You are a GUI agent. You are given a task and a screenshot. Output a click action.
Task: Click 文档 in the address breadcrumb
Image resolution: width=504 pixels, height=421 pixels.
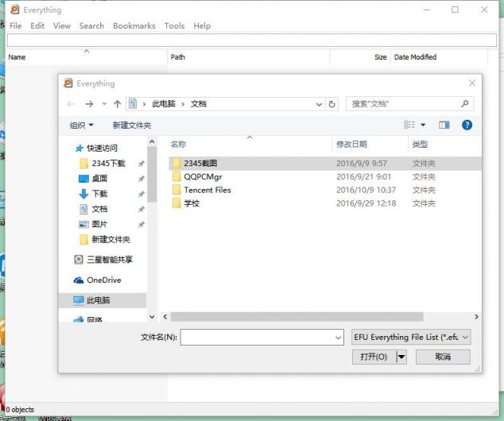(198, 104)
